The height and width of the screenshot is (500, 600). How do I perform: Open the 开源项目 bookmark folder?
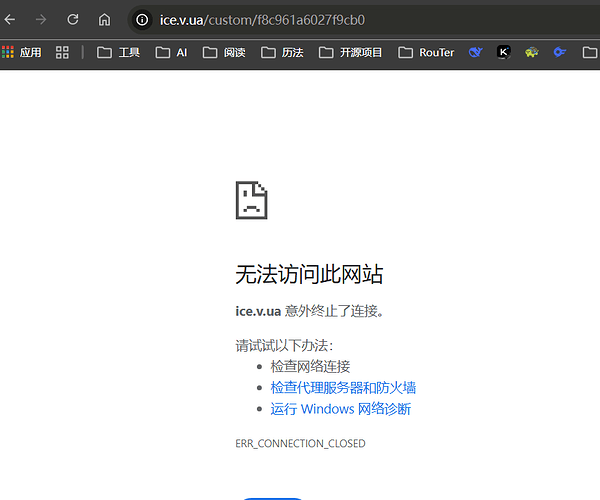tap(350, 52)
